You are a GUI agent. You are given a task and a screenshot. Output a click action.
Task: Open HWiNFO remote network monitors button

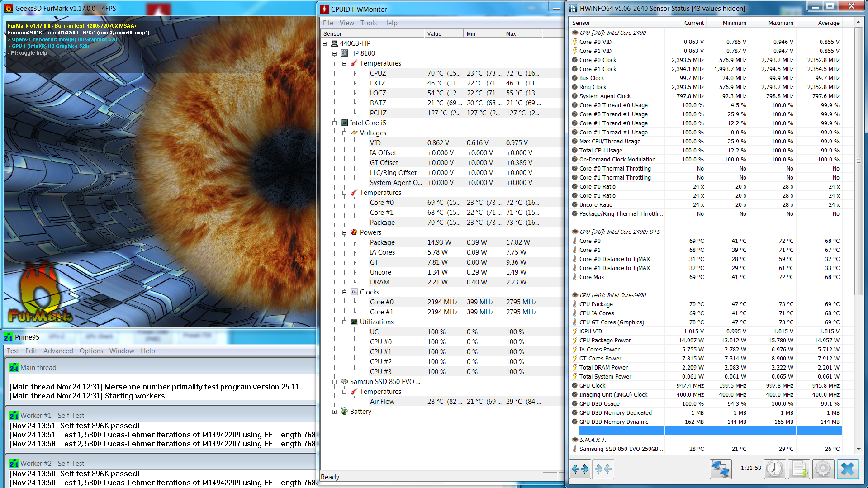point(721,469)
